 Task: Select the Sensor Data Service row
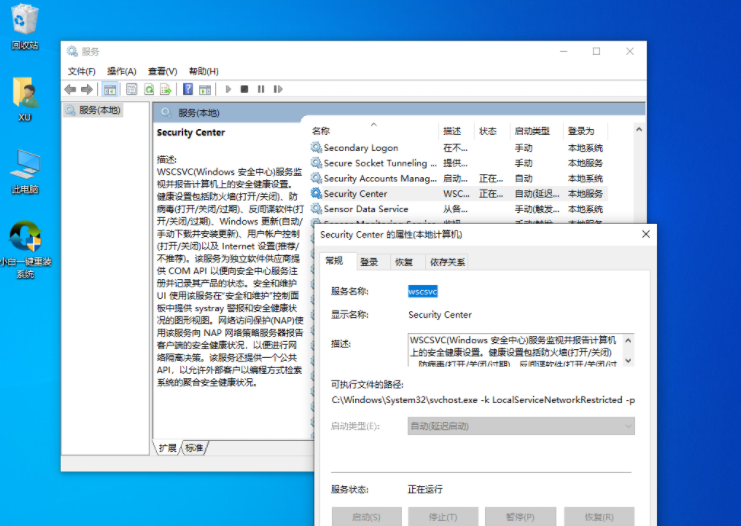tap(365, 209)
